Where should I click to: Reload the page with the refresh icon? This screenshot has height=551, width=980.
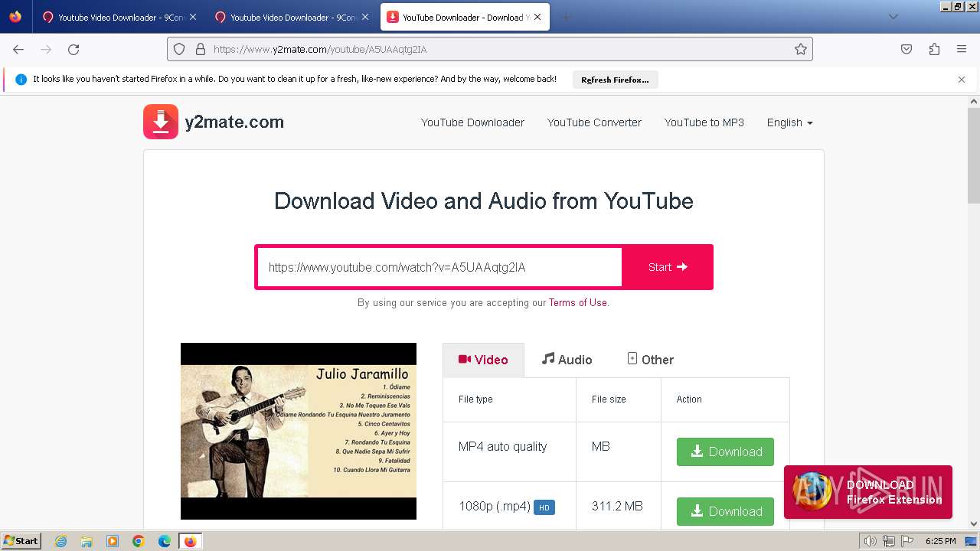(x=73, y=49)
